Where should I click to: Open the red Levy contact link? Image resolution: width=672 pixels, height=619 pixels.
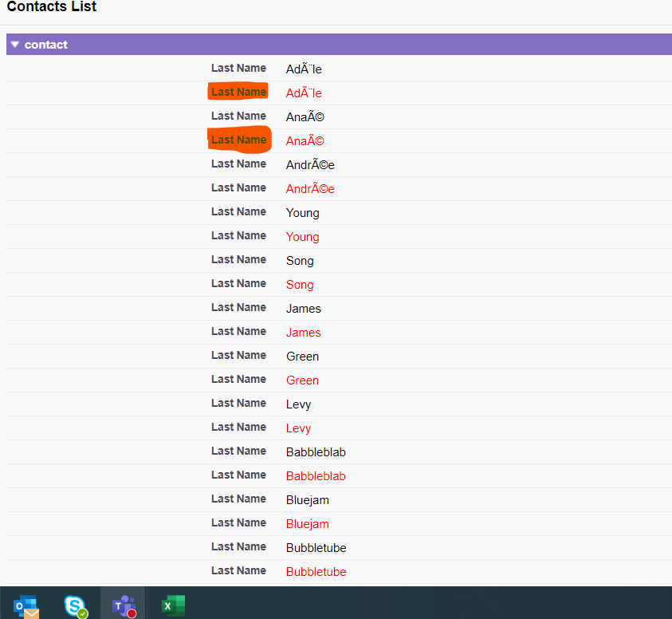coord(298,428)
